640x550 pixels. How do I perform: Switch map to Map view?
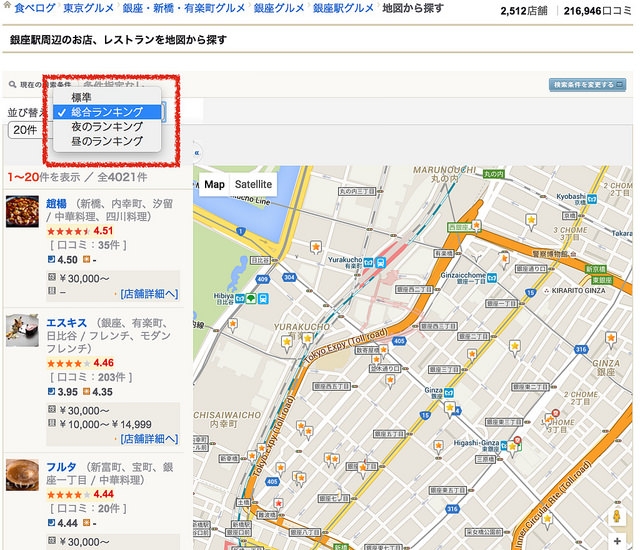pyautogui.click(x=215, y=185)
